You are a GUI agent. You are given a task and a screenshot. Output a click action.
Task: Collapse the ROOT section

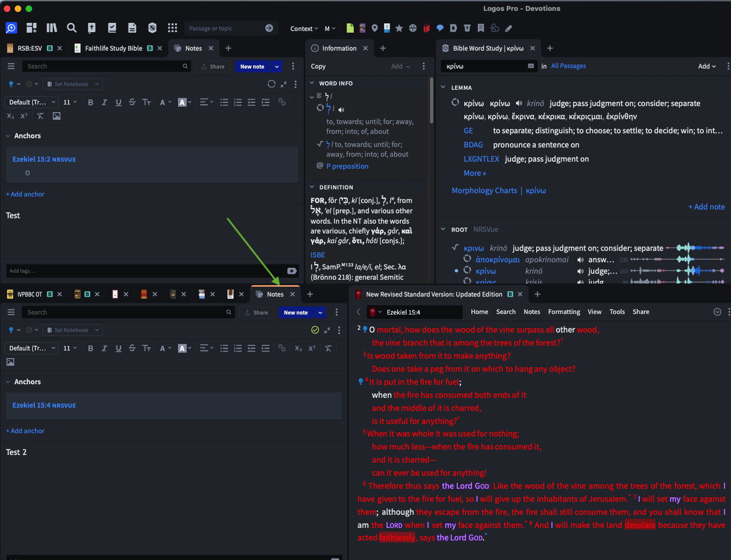click(444, 230)
